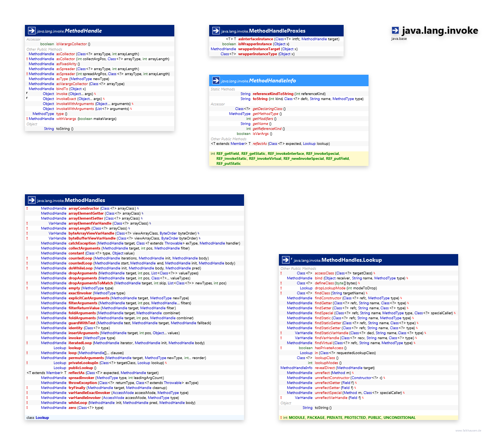Click hasPrivateAccess method in Lookup
Viewport: 503px width, 448px height.
(x=329, y=348)
